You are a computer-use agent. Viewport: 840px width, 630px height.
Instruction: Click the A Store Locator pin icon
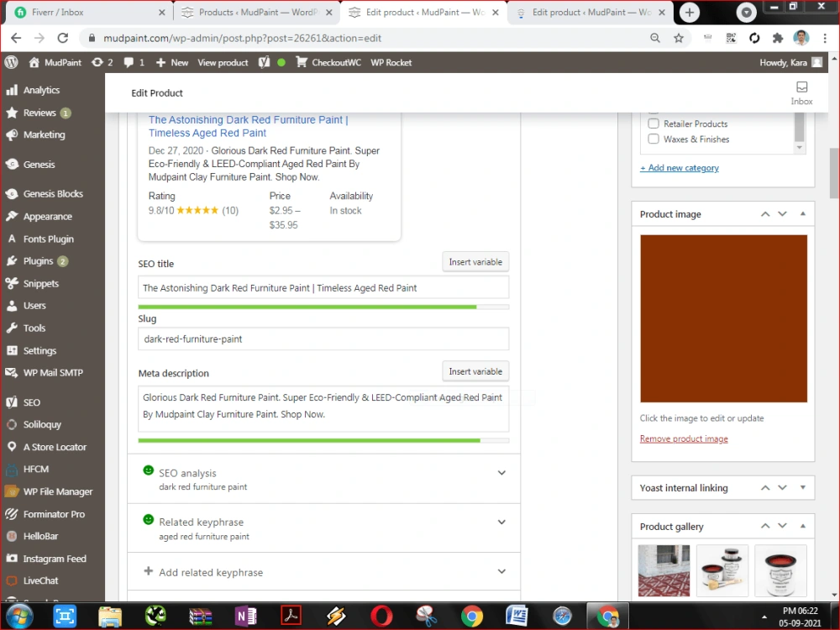pyautogui.click(x=11, y=447)
